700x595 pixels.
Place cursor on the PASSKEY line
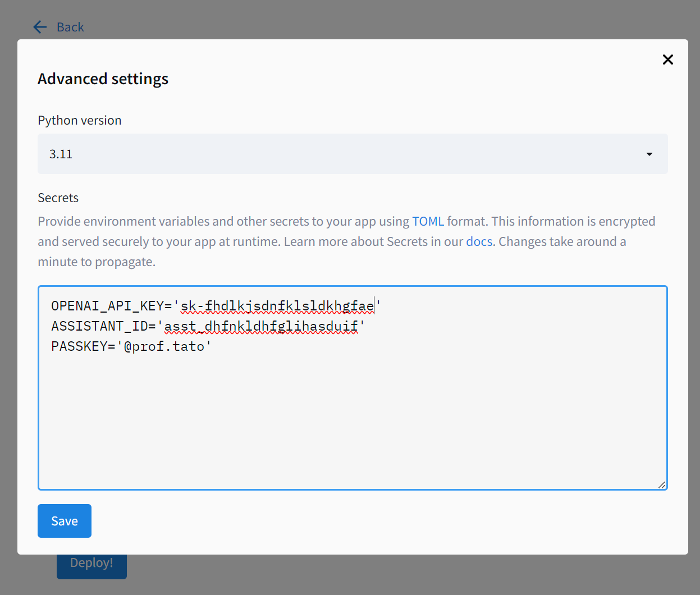click(x=131, y=346)
